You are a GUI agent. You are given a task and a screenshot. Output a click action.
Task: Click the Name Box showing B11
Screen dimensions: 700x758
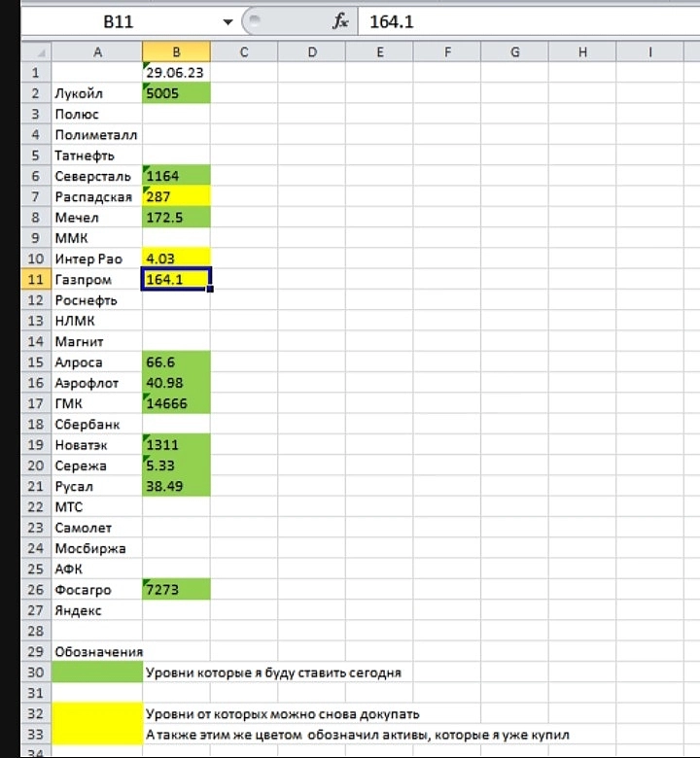[x=119, y=21]
